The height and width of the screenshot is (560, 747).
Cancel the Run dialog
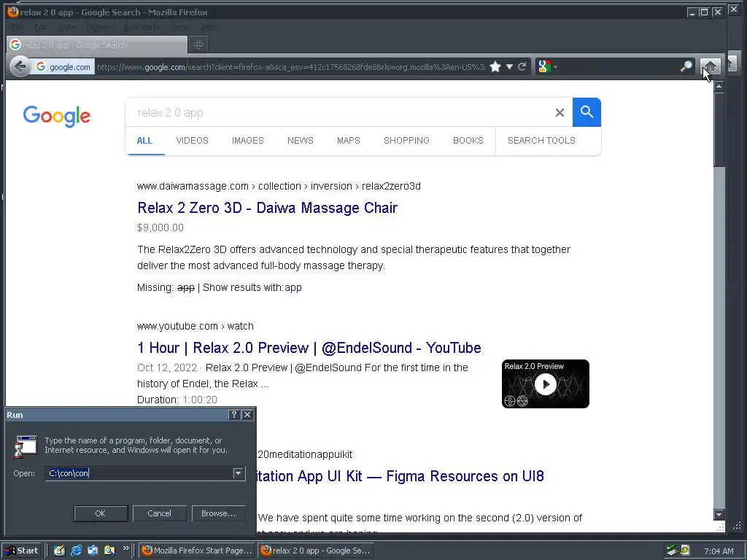(159, 513)
